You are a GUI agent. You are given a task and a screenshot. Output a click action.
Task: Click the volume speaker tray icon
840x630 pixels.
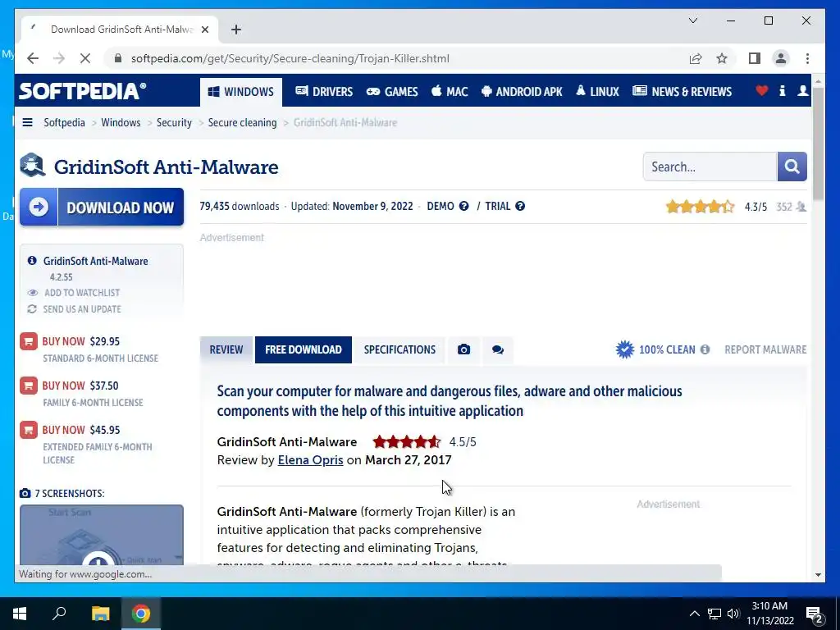[x=733, y=614]
